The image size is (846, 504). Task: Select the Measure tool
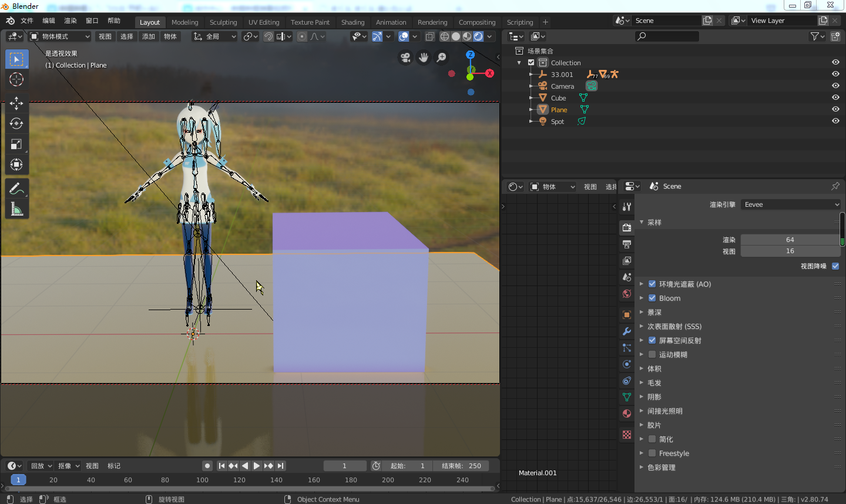point(16,209)
